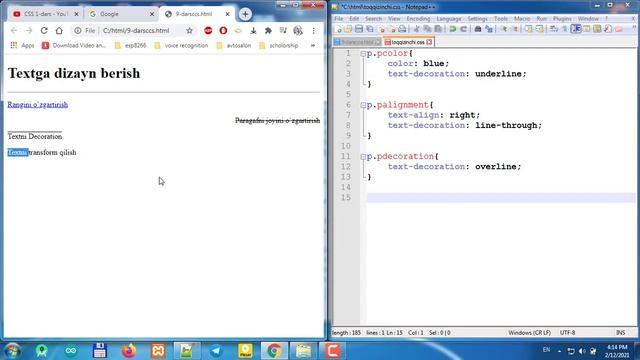Toggle the highlighted indent guide toolbar button

576,29
